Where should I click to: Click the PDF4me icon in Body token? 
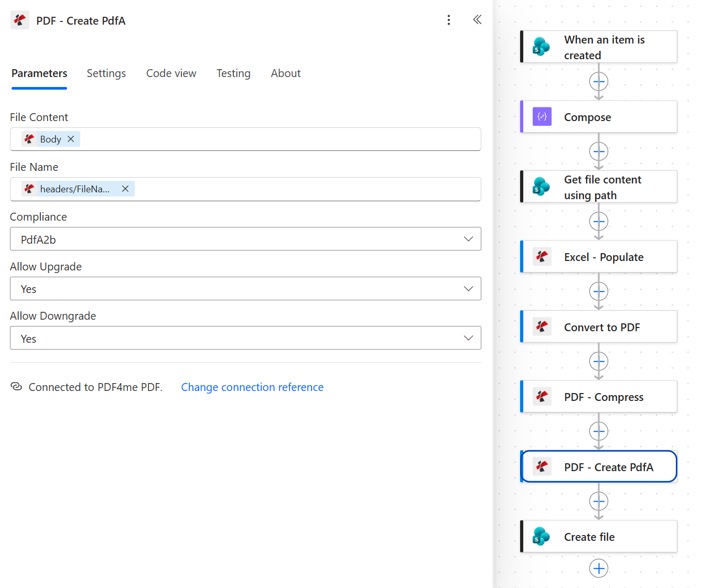click(x=29, y=139)
